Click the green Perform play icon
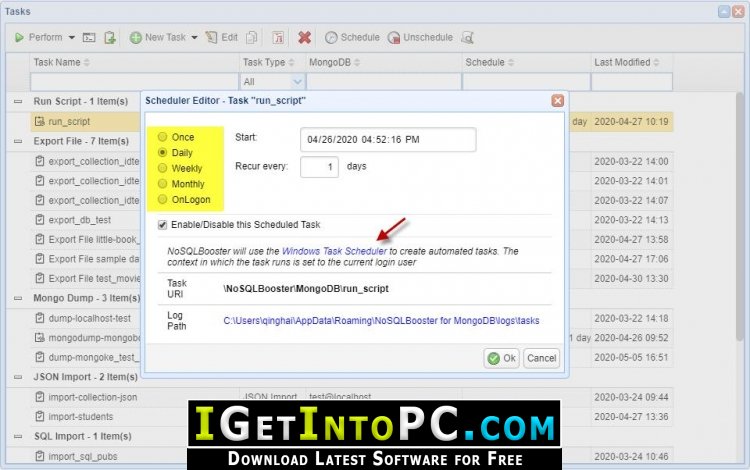This screenshot has width=750, height=470. click(19, 37)
